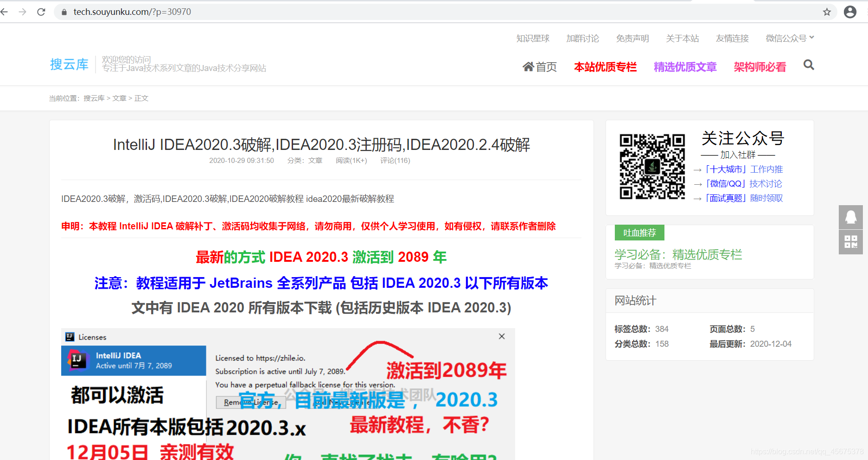Click 文章 in the breadcrumb
The width and height of the screenshot is (868, 460).
[119, 98]
